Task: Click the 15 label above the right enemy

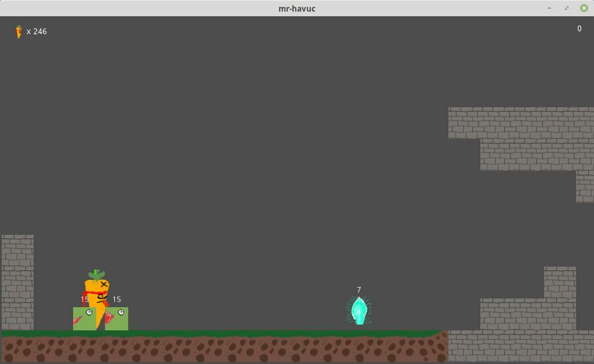Action: (117, 300)
